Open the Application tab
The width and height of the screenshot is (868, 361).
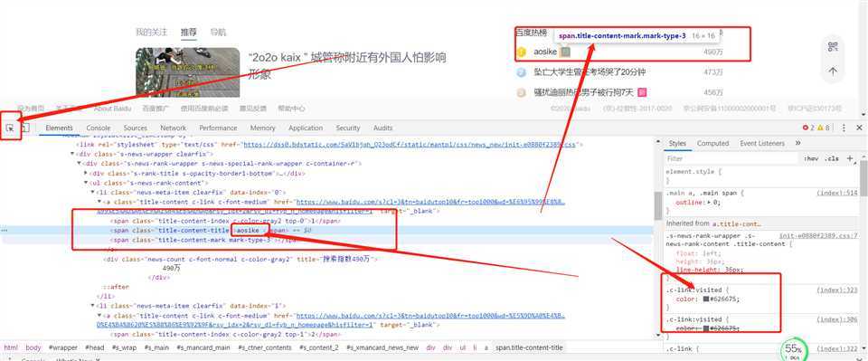click(x=306, y=128)
